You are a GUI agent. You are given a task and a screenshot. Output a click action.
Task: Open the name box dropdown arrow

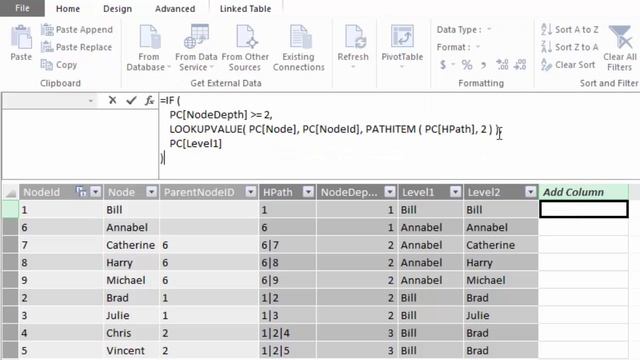click(x=91, y=100)
